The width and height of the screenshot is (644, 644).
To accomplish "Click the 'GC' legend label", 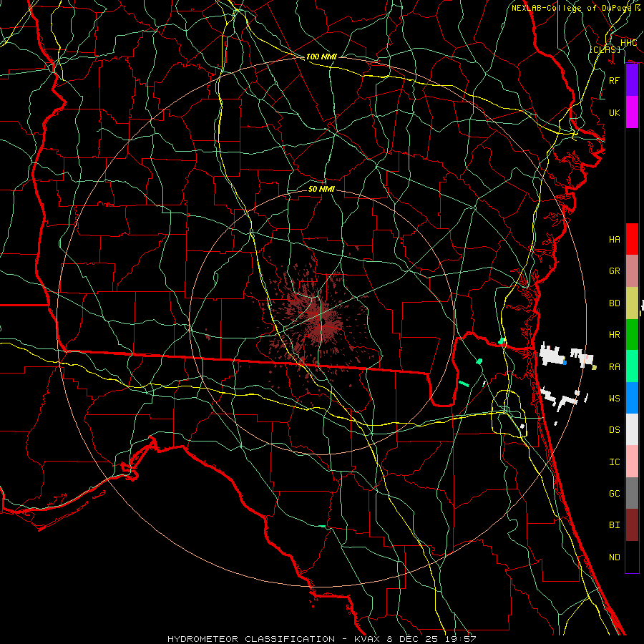I will [614, 494].
